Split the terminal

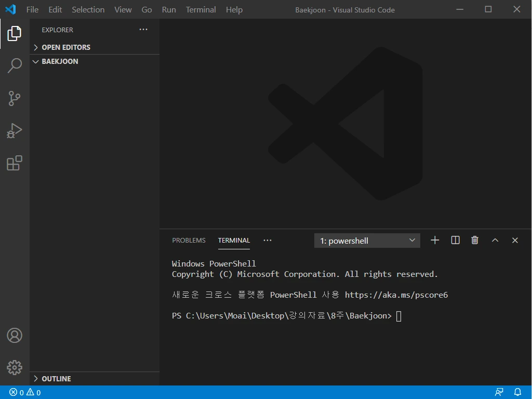(x=455, y=240)
